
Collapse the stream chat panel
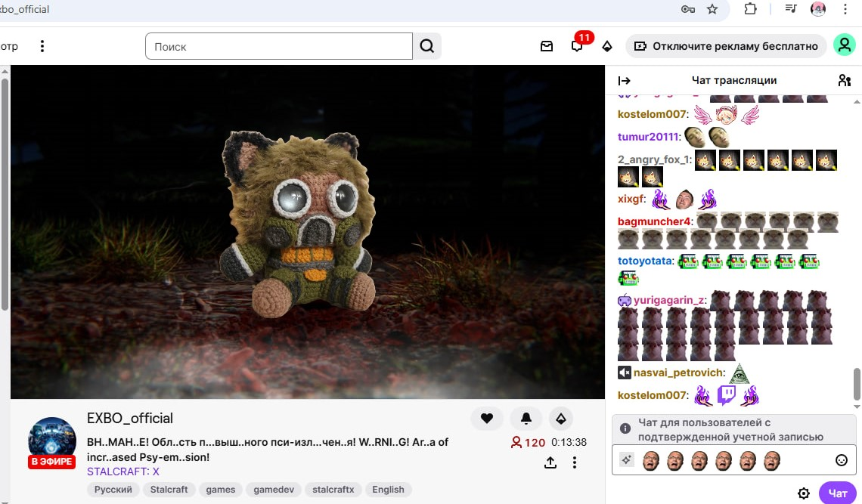pyautogui.click(x=624, y=81)
